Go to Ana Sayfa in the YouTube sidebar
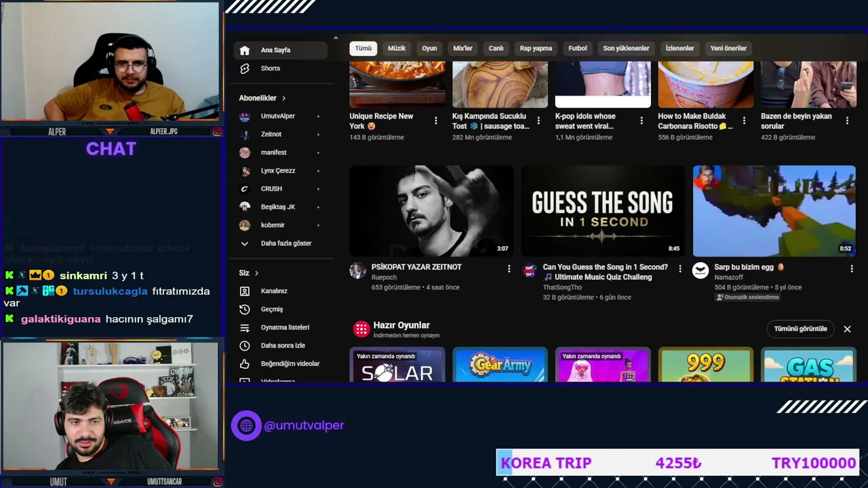Image resolution: width=868 pixels, height=488 pixels. (x=281, y=50)
